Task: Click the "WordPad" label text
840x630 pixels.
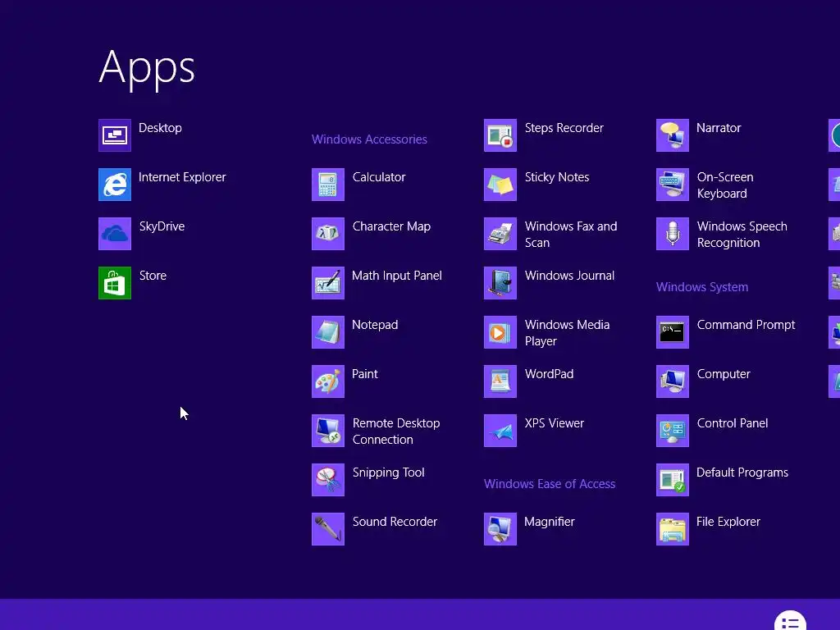Action: click(x=549, y=374)
